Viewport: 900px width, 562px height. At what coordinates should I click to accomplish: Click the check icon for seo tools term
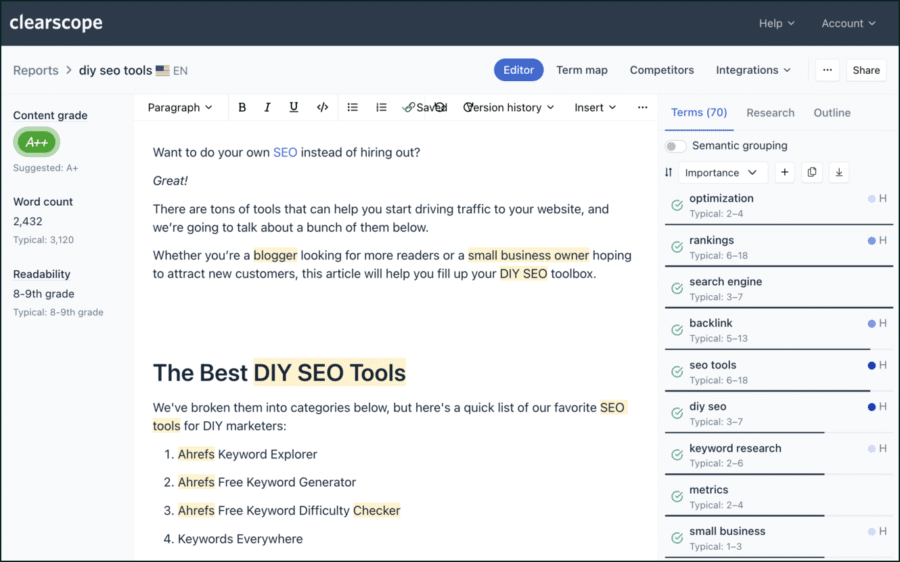(x=677, y=372)
